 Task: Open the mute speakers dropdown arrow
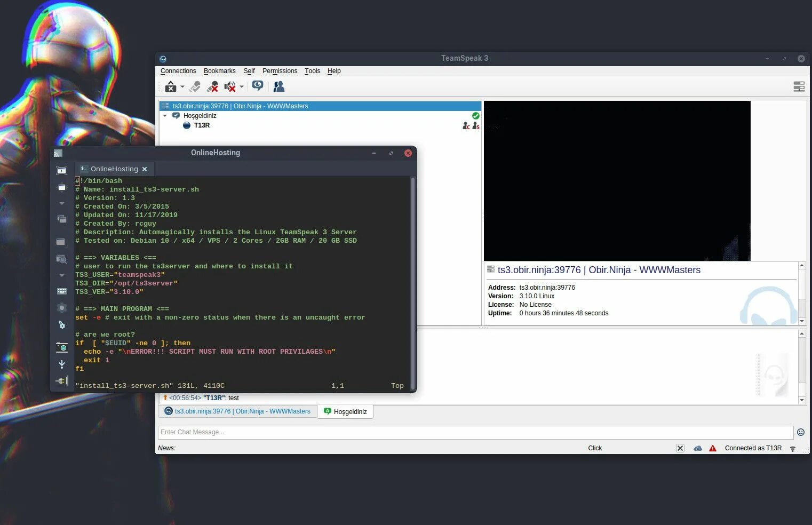[x=242, y=86]
